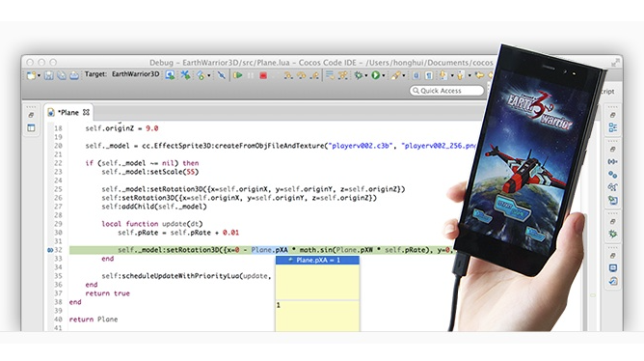Open Expressions view icon in right sidebar
Screen dimensions: 644x361
pos(613,187)
